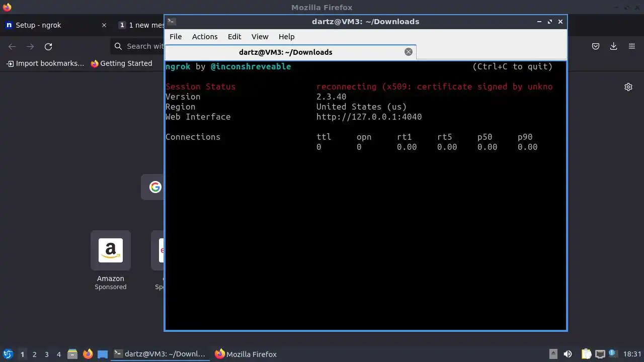This screenshot has height=362, width=644.
Task: Click the removable media eject tray icon
Action: [553, 354]
